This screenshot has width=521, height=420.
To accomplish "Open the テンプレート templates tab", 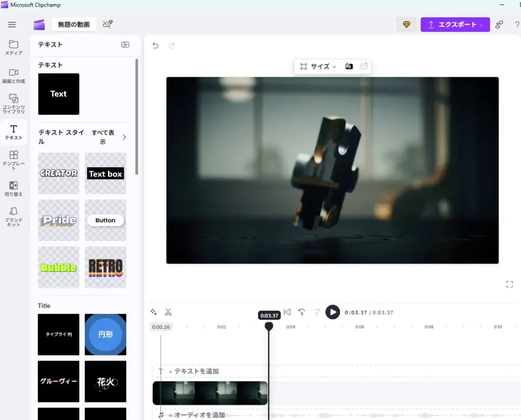I will click(x=14, y=160).
